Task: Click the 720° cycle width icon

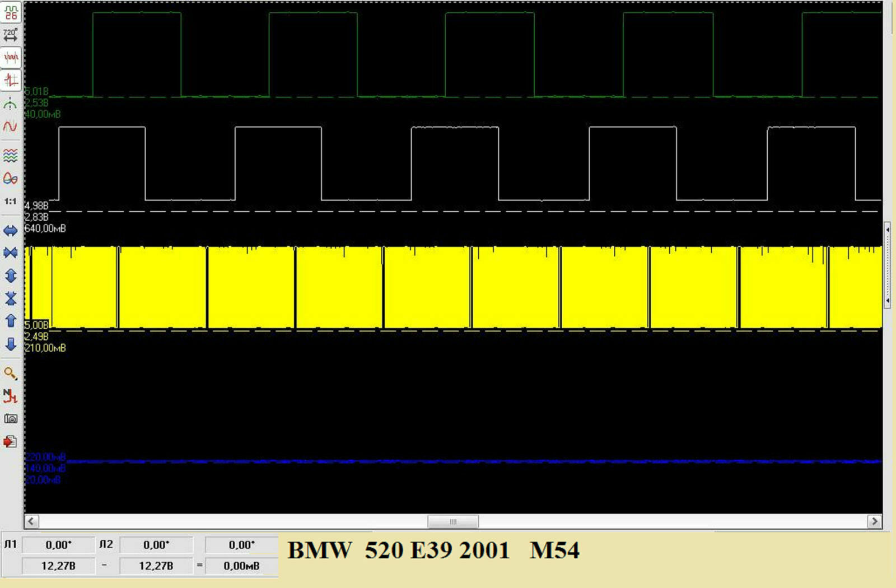Action: point(11,35)
